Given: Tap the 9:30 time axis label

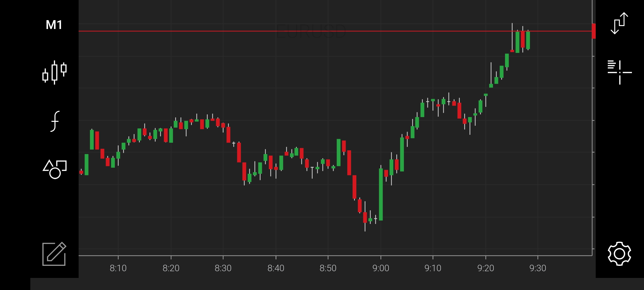Looking at the screenshot, I should tap(537, 268).
